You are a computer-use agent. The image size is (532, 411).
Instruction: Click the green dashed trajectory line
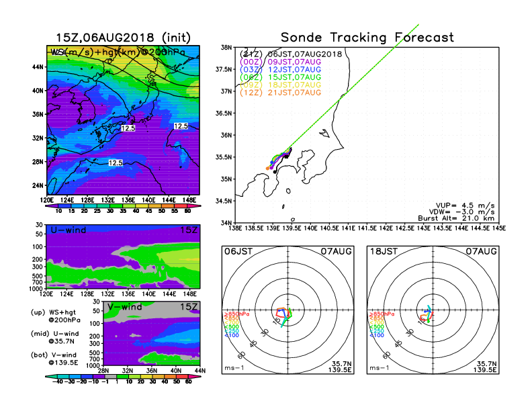[x=353, y=85]
